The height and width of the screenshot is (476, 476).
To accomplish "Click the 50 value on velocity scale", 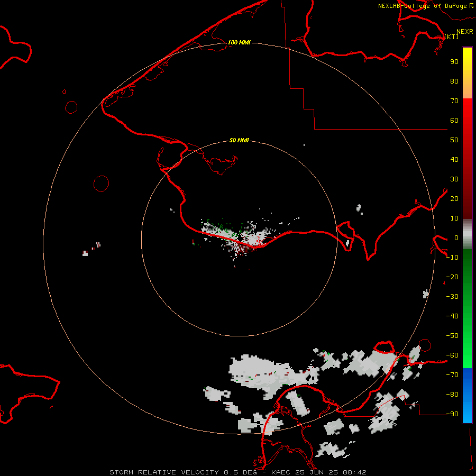I will (x=454, y=140).
